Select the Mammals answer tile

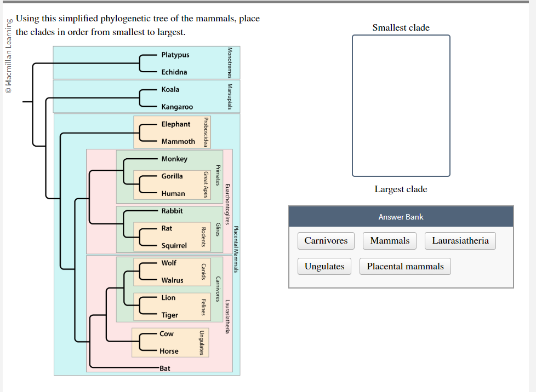click(x=389, y=240)
